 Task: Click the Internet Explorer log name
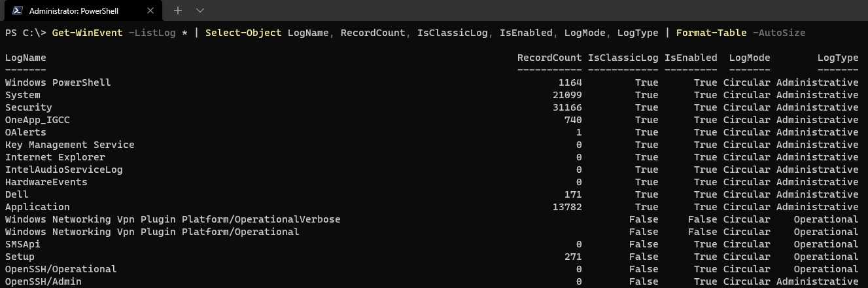55,157
